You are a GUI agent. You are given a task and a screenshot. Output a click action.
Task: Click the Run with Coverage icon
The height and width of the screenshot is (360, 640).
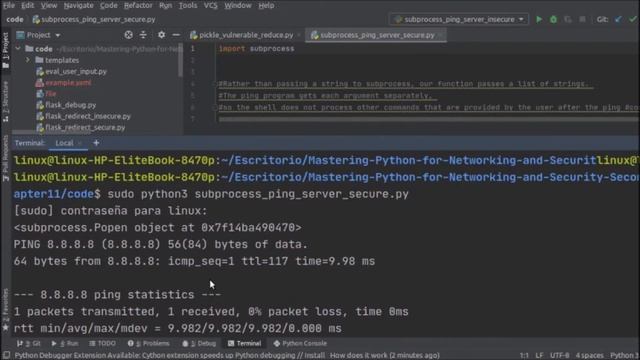coord(568,19)
